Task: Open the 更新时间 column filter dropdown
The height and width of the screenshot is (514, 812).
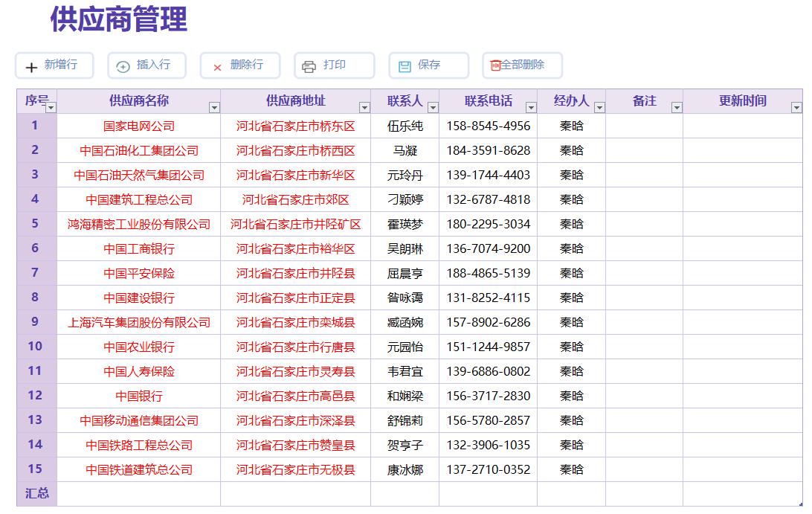Action: click(x=796, y=108)
